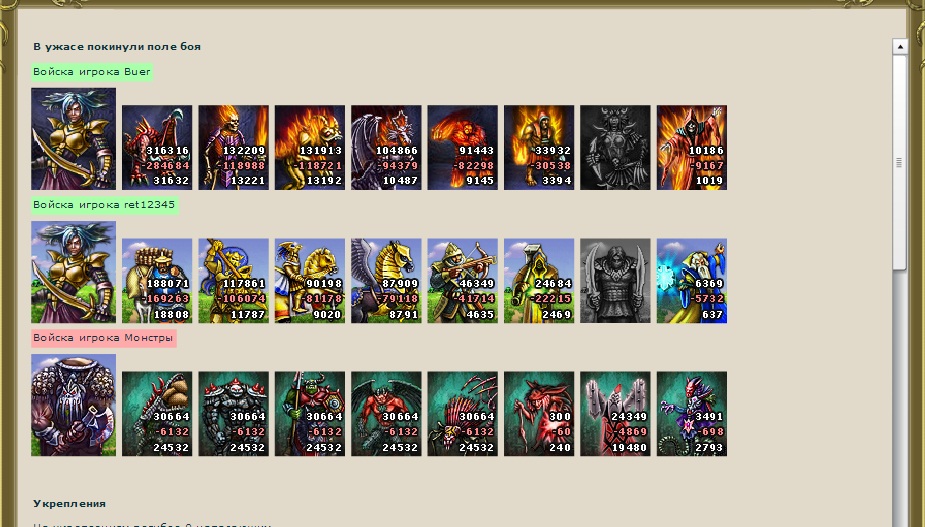Screen dimensions: 925x527
Task: Select the purple naga monster unit 3491
Action: [x=692, y=414]
